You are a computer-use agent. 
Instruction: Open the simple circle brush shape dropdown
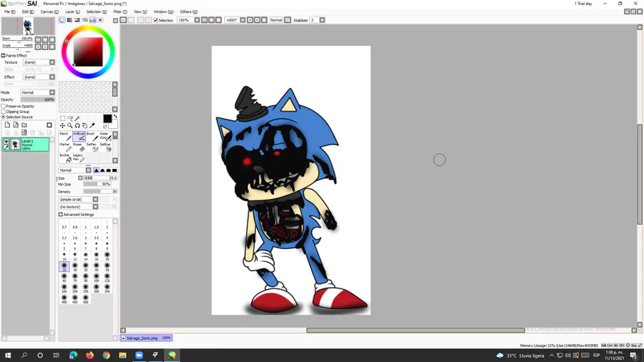pos(79,200)
